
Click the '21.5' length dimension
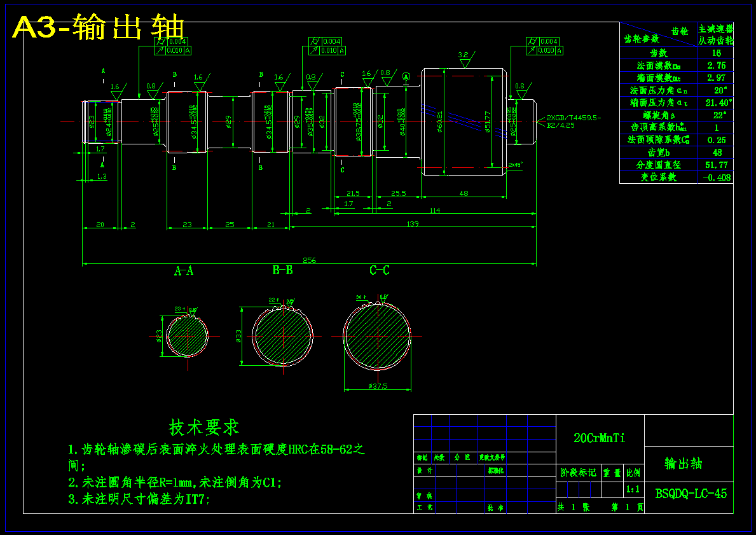(x=353, y=193)
